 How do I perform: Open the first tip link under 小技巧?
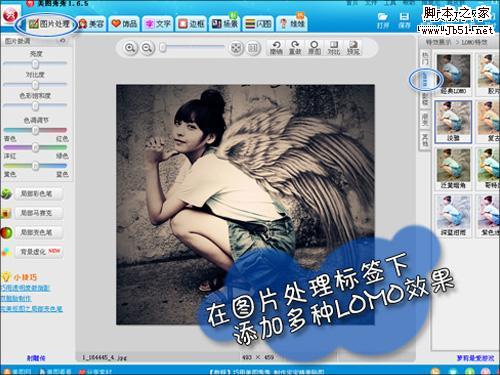25,288
